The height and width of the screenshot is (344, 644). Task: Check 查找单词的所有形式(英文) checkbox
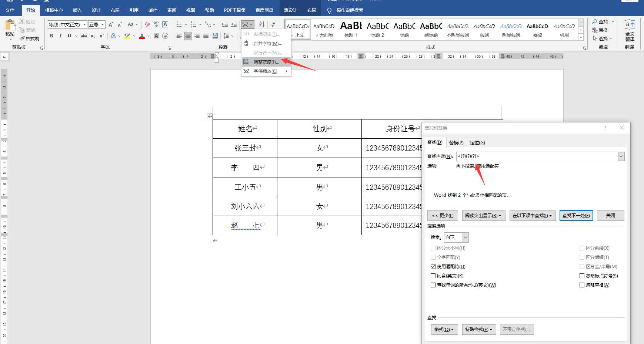pos(433,285)
